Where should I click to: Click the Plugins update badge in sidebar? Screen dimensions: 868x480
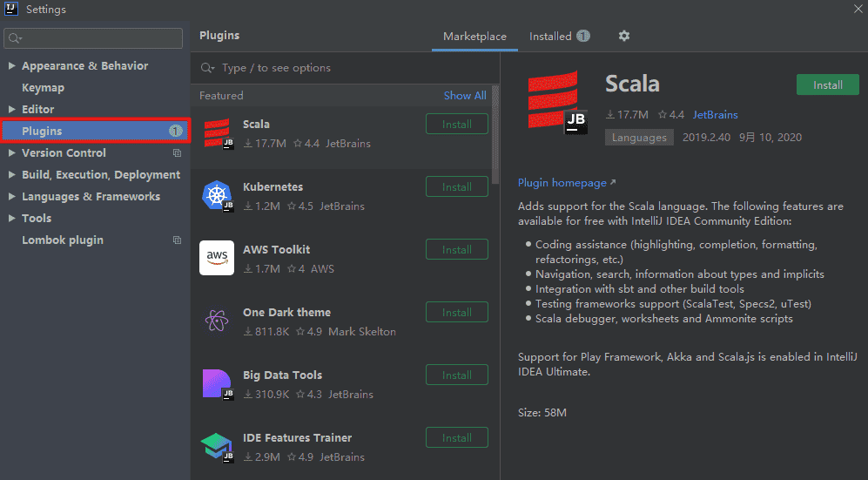tap(176, 132)
